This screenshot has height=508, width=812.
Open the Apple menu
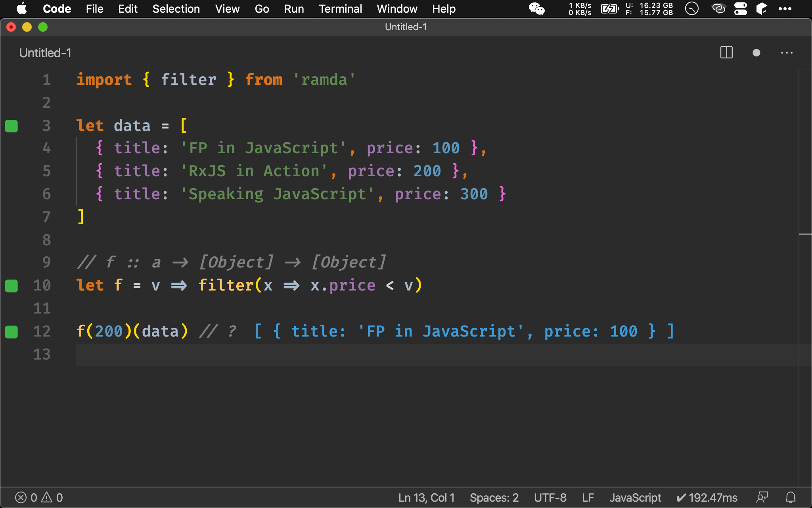tap(22, 8)
